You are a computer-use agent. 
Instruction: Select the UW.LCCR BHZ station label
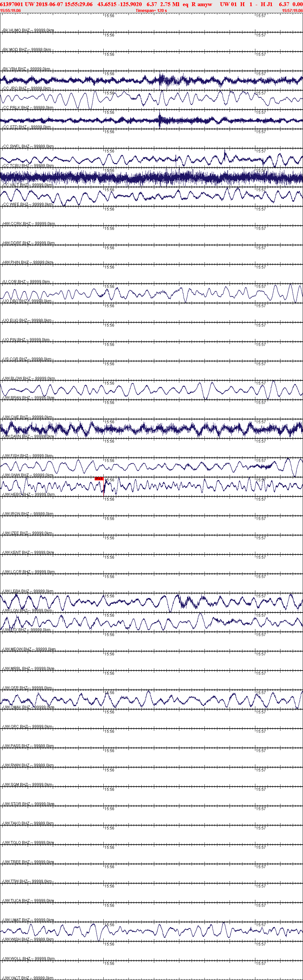tap(29, 572)
